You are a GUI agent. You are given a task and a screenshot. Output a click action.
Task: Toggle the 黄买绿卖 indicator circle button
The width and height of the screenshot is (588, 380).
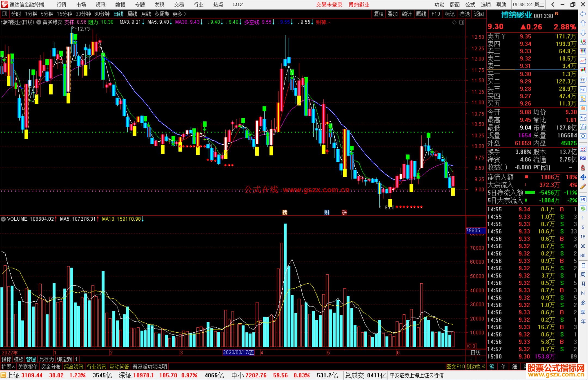point(39,22)
